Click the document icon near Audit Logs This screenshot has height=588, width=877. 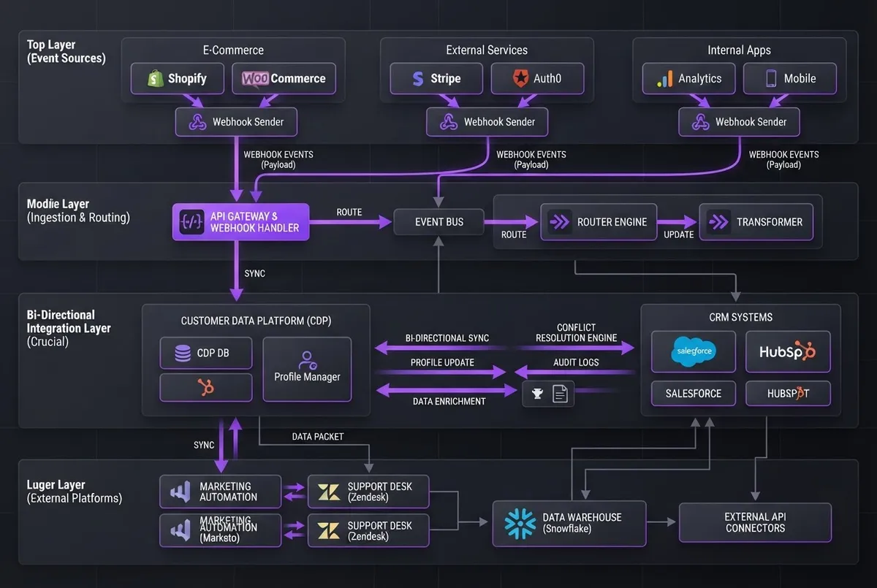coord(560,394)
